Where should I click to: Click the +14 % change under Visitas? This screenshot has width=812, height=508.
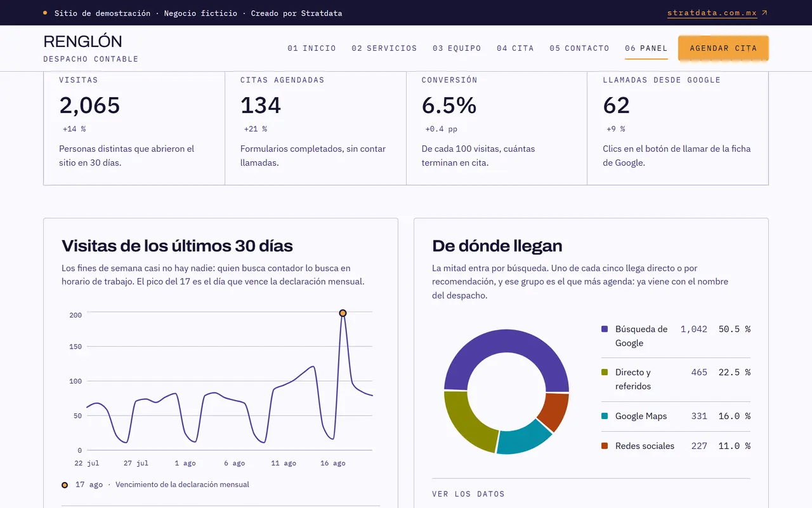click(x=74, y=129)
